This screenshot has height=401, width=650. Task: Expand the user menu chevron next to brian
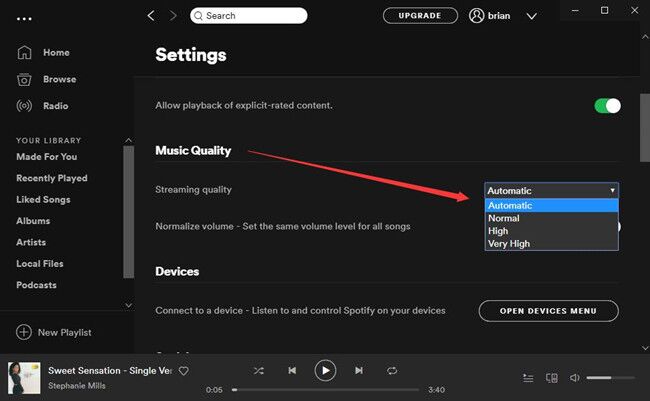pyautogui.click(x=531, y=16)
